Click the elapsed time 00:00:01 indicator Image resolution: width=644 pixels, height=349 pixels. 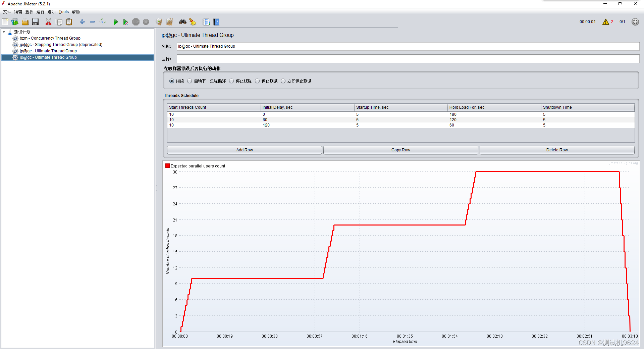[588, 22]
